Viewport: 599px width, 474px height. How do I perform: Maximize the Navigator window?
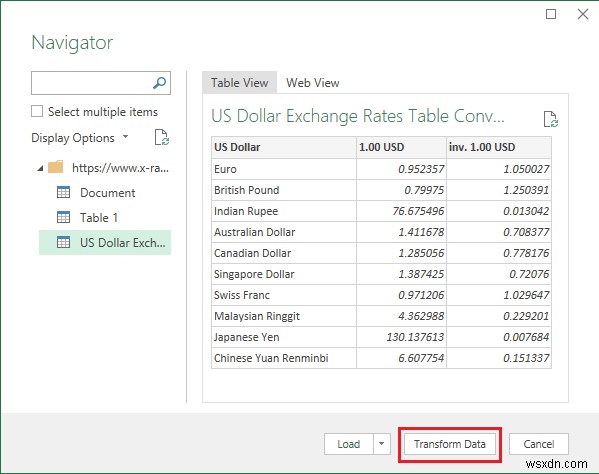coord(551,14)
